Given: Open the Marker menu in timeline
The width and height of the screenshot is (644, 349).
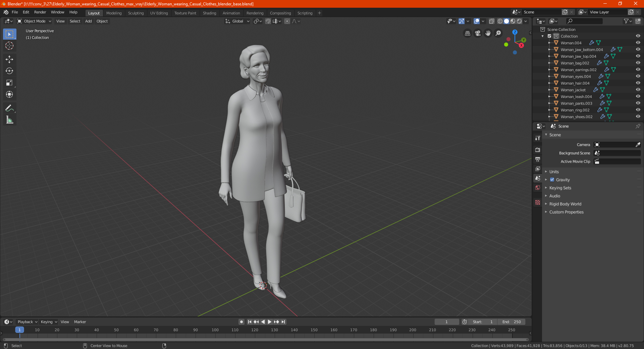Looking at the screenshot, I should 80,322.
